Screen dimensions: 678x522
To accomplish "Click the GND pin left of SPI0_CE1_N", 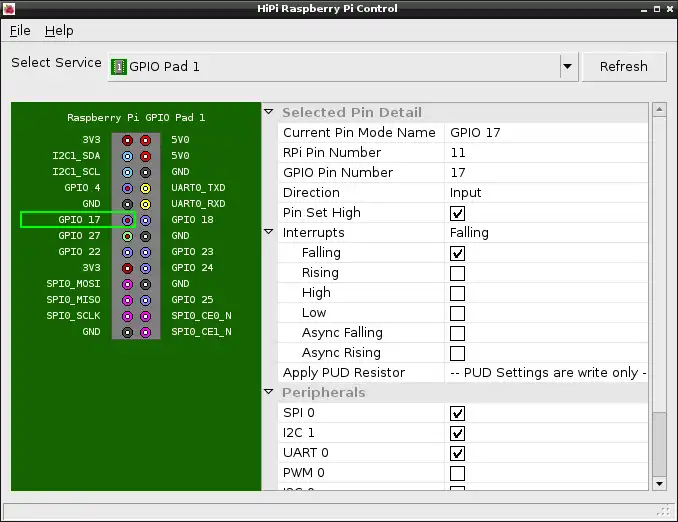I will (127, 332).
